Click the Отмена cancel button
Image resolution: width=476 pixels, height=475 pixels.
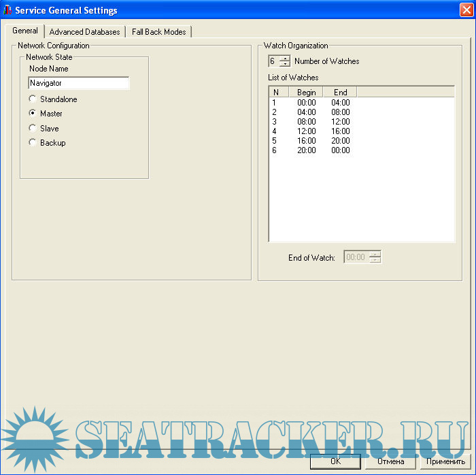coord(390,461)
